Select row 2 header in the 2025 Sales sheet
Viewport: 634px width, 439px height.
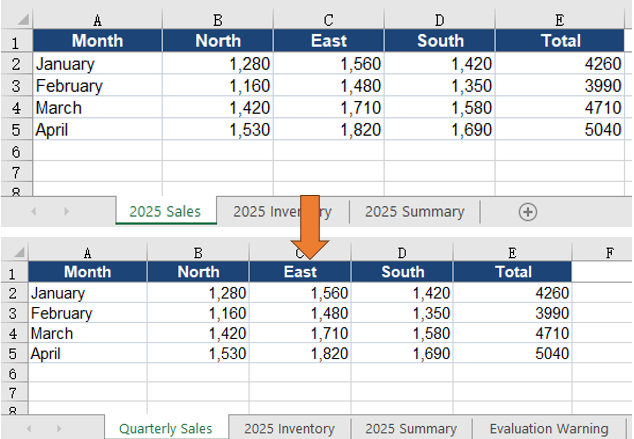pyautogui.click(x=16, y=63)
